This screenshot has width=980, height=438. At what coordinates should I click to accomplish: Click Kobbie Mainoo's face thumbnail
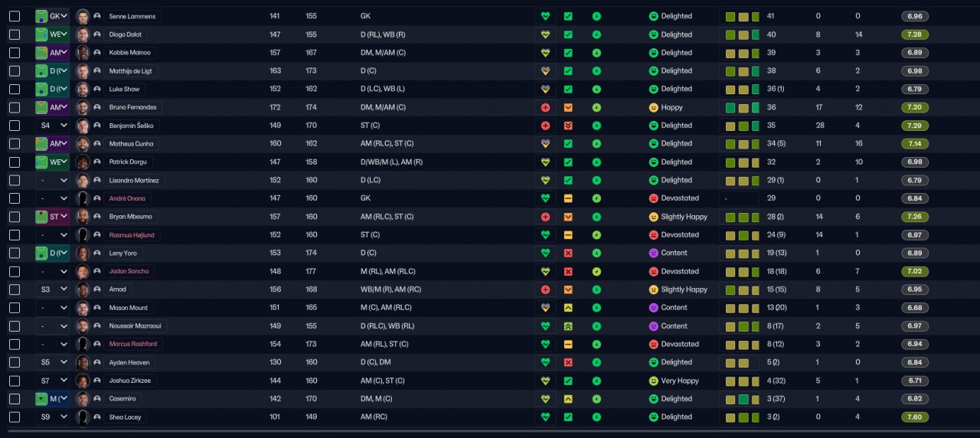tap(83, 53)
